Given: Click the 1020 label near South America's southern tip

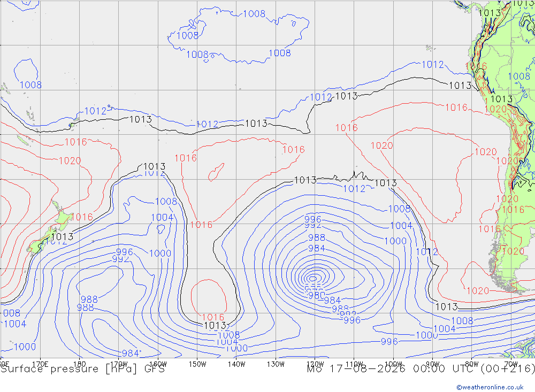Looking at the screenshot, I should click(x=478, y=291).
